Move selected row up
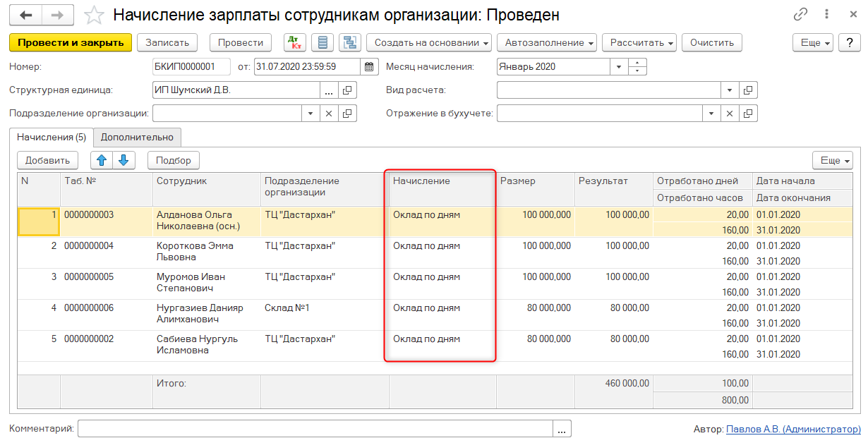The height and width of the screenshot is (438, 868). pos(102,160)
